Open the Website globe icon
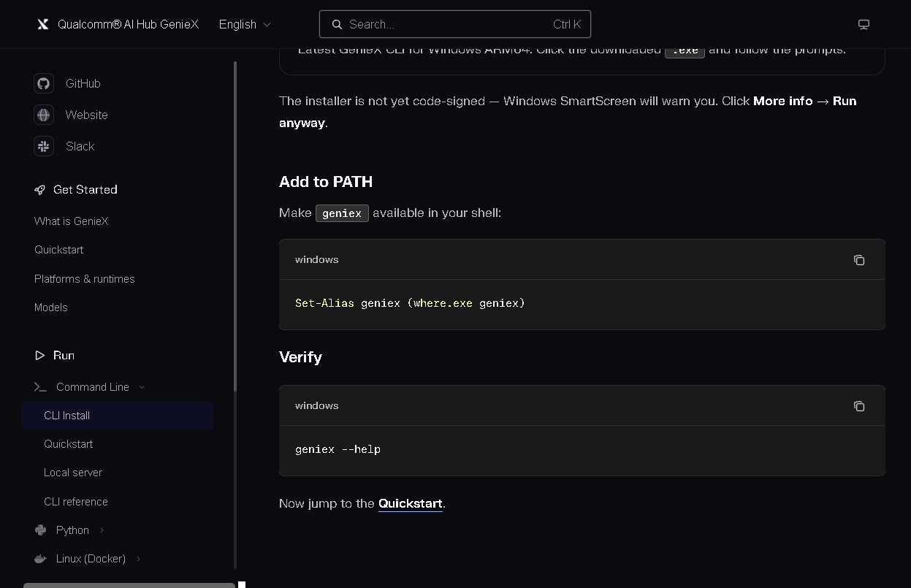Screen dimensions: 911x588 point(44,115)
